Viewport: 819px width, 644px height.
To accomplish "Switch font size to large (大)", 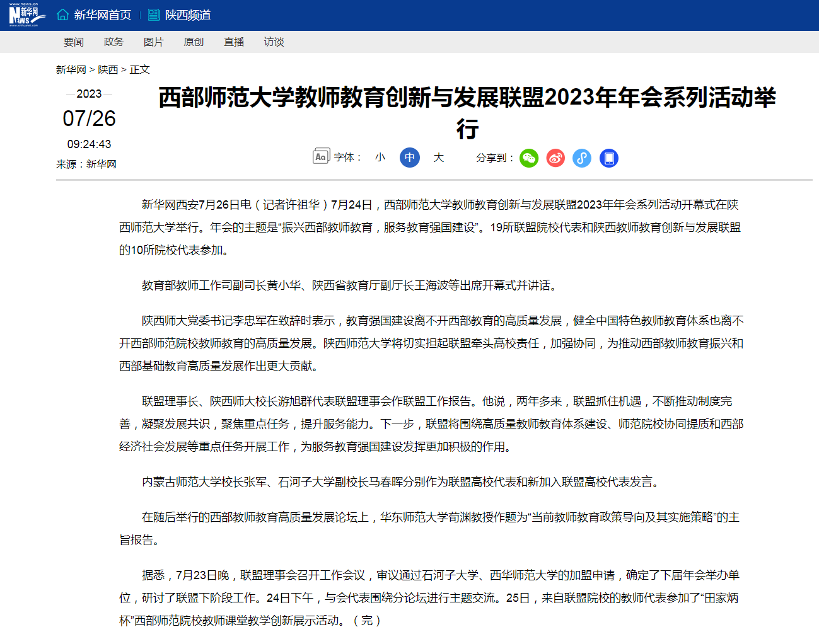I will click(439, 158).
